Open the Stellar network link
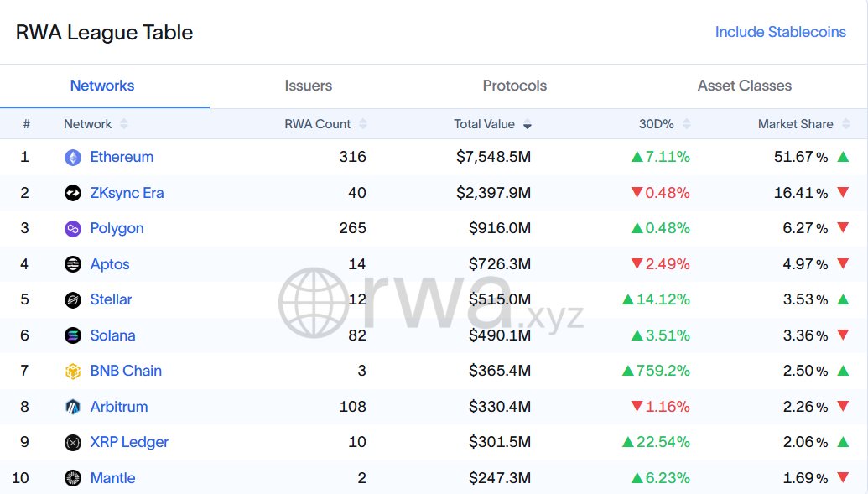The width and height of the screenshot is (868, 494). tap(111, 299)
